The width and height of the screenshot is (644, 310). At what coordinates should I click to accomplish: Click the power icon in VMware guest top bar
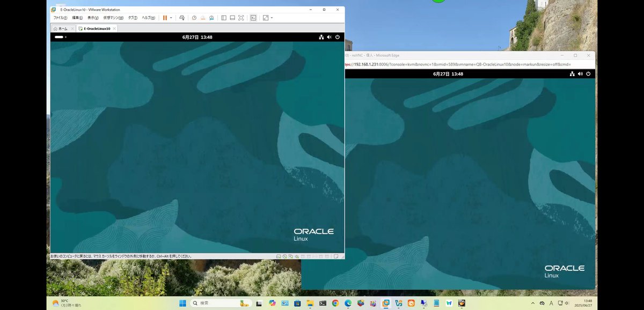pos(338,37)
